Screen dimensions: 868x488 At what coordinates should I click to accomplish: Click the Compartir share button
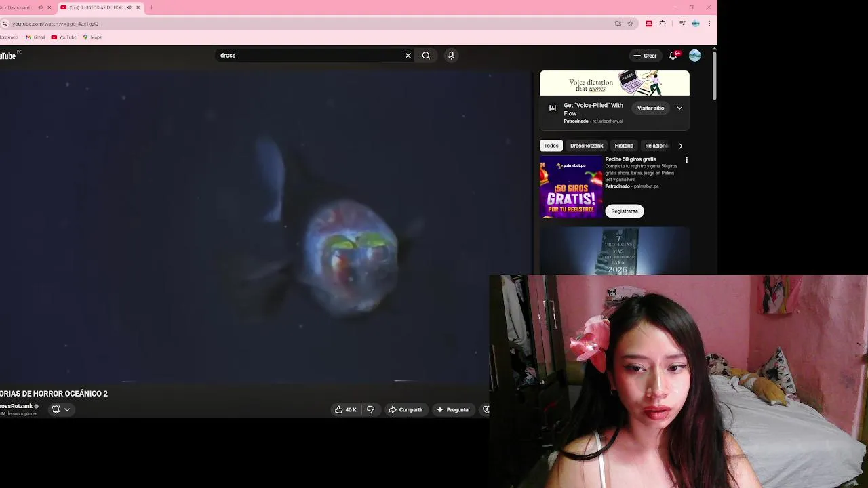pos(406,409)
